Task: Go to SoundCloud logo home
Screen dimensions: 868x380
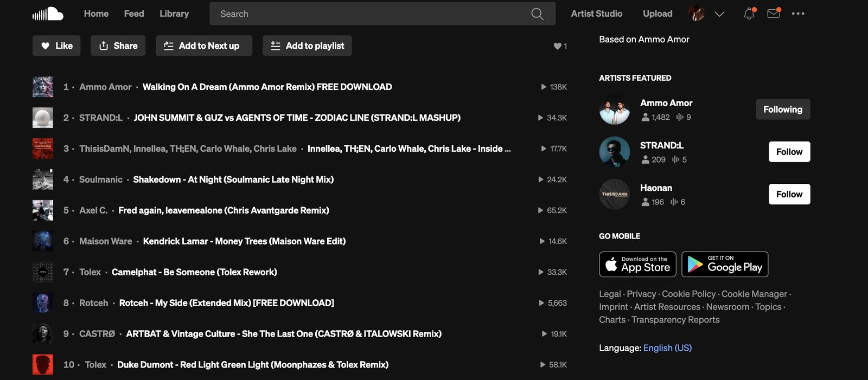Action: (48, 14)
